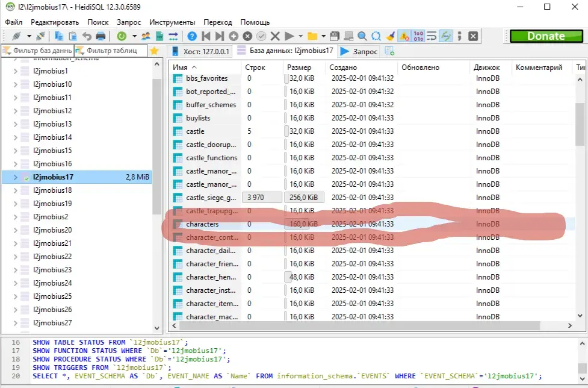The height and width of the screenshot is (388, 588).
Task: Open the dropdown arrow beside Execute SQL
Action: coord(300,36)
